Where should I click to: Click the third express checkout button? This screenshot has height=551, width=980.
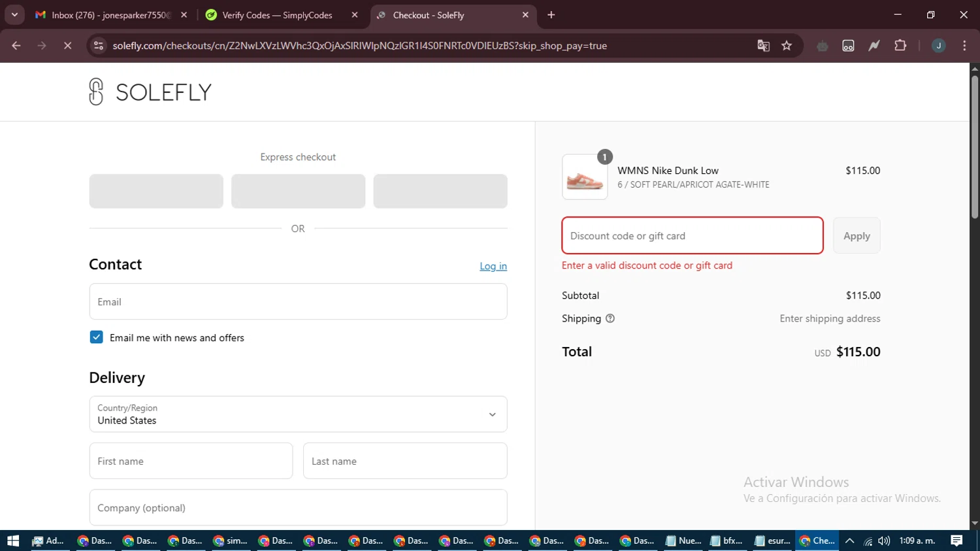pyautogui.click(x=440, y=191)
